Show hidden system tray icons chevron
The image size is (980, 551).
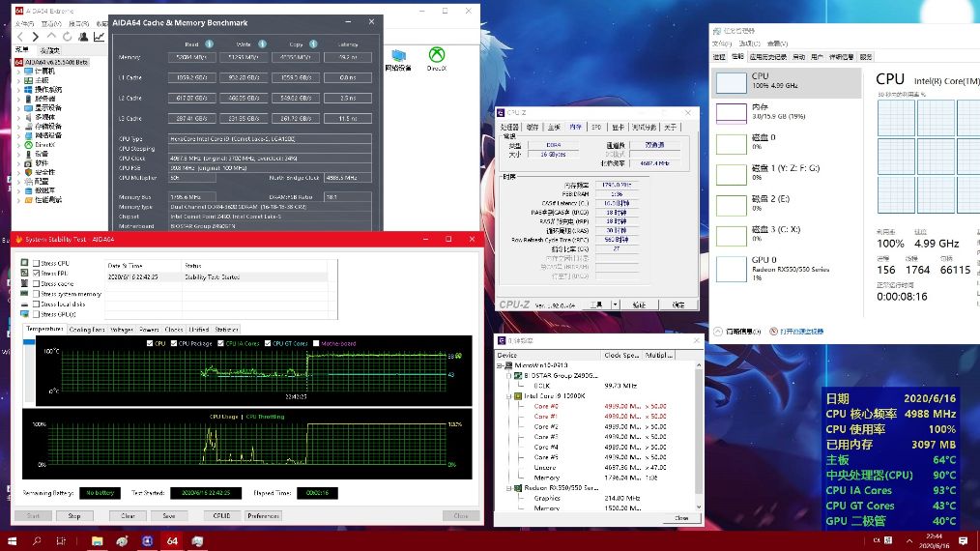coord(909,541)
